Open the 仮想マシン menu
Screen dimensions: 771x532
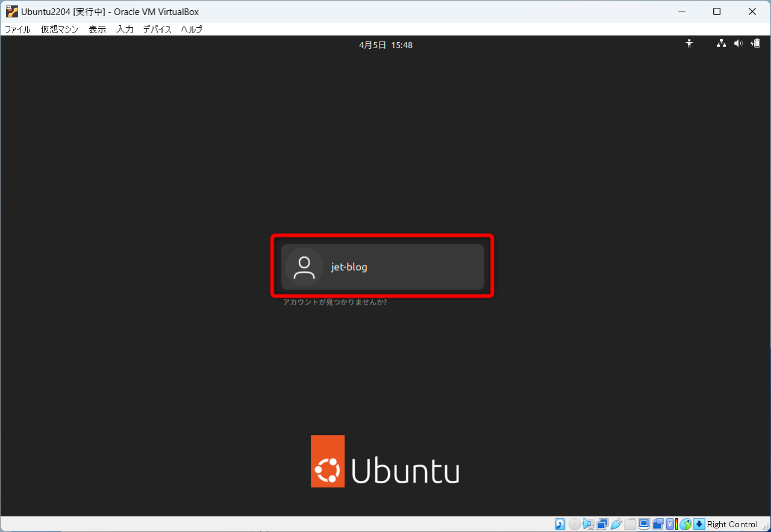[x=59, y=29]
